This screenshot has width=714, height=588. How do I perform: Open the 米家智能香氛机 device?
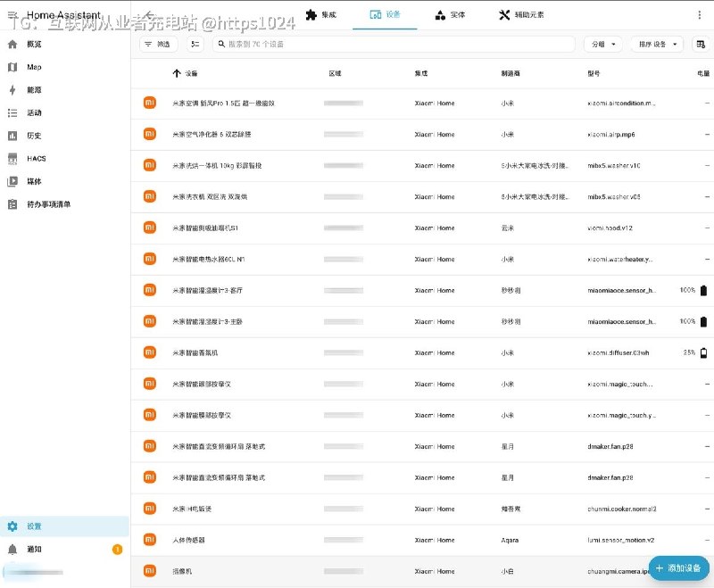[195, 352]
